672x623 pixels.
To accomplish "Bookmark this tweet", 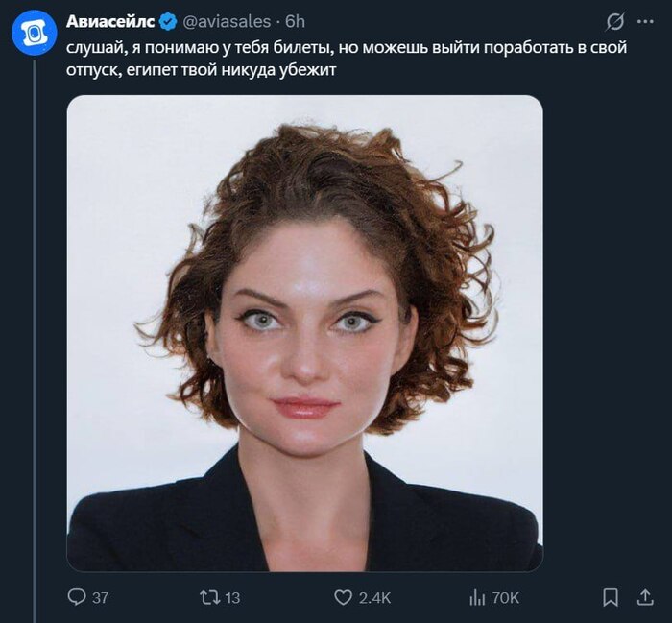I will (610, 597).
